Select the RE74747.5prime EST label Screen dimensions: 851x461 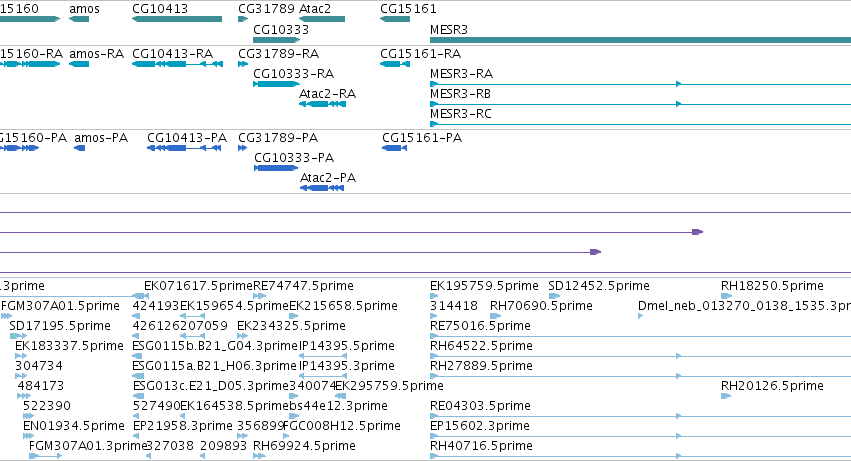pyautogui.click(x=303, y=286)
